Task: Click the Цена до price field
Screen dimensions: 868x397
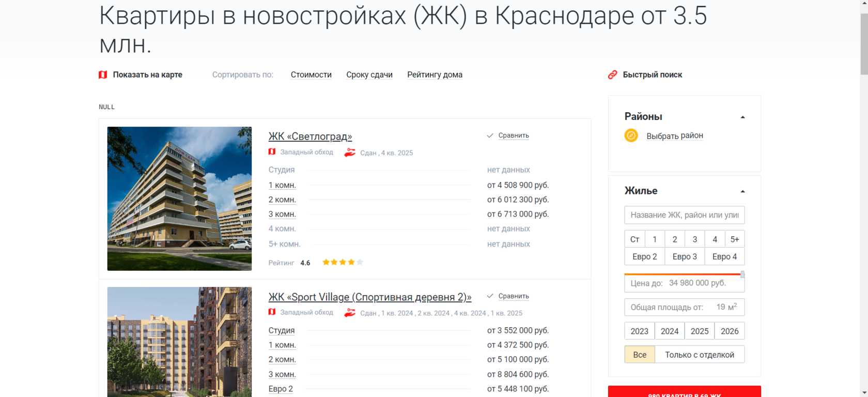Action: [685, 283]
